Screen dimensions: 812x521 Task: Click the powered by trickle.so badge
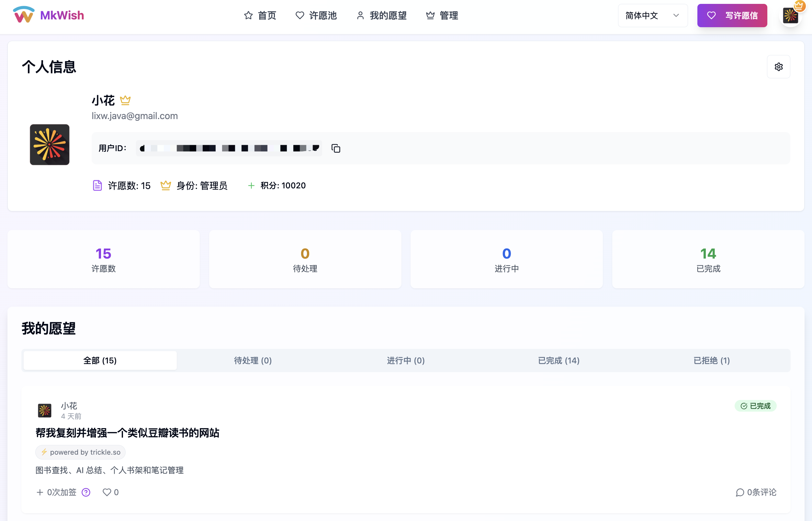(x=80, y=452)
